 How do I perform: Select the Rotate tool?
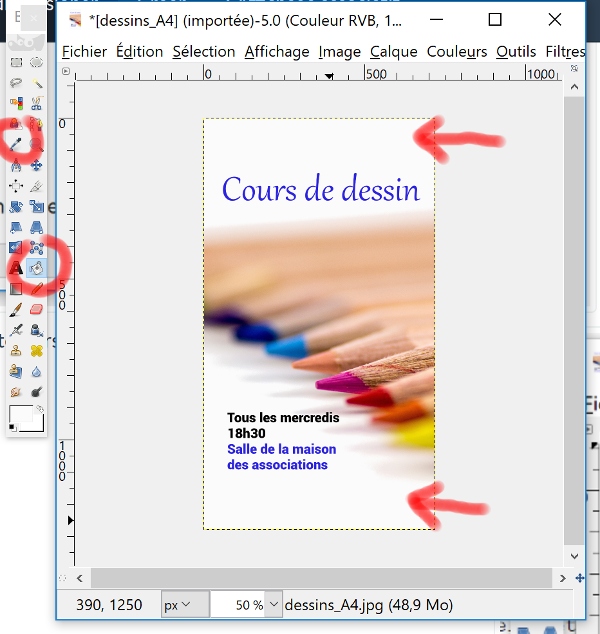click(16, 207)
